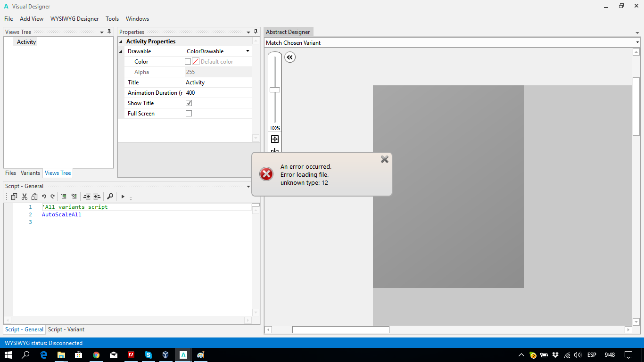Open VirtualBox from the taskbar
The image size is (644, 362).
165,355
